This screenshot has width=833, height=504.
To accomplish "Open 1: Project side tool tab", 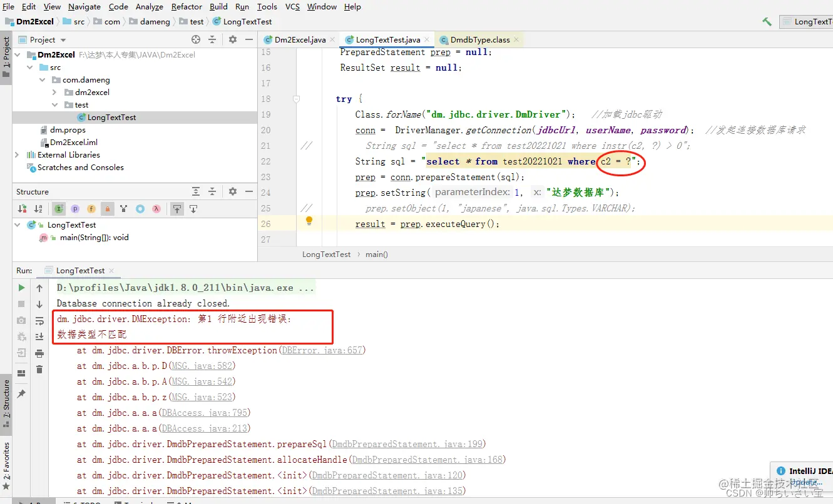I will (x=6, y=56).
